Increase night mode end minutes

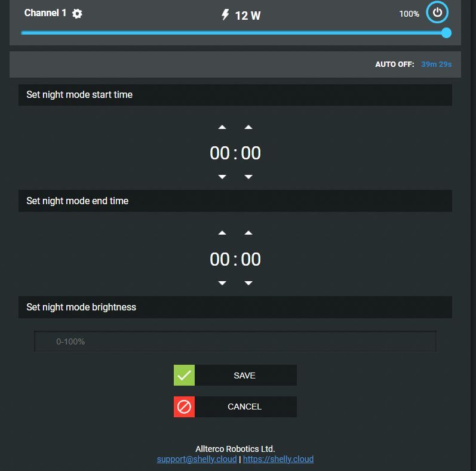coord(248,233)
